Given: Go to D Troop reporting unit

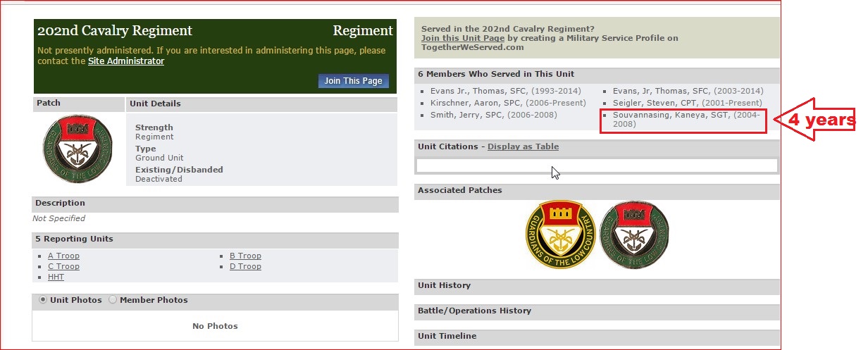Looking at the screenshot, I should [245, 267].
